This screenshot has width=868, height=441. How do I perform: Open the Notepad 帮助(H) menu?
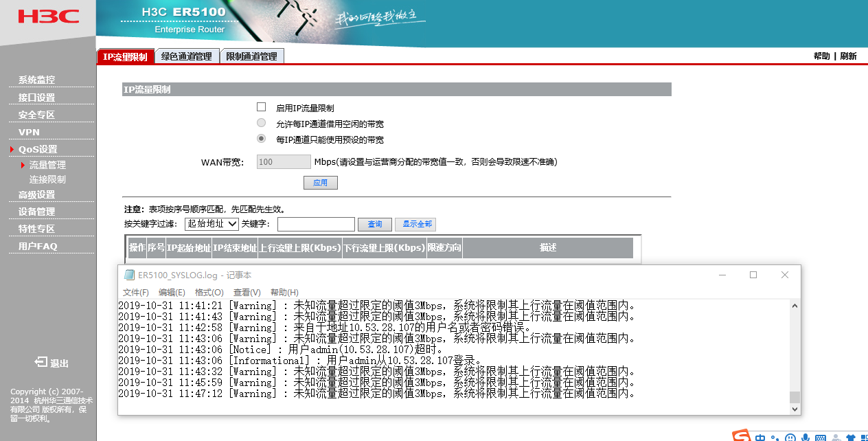click(x=284, y=292)
